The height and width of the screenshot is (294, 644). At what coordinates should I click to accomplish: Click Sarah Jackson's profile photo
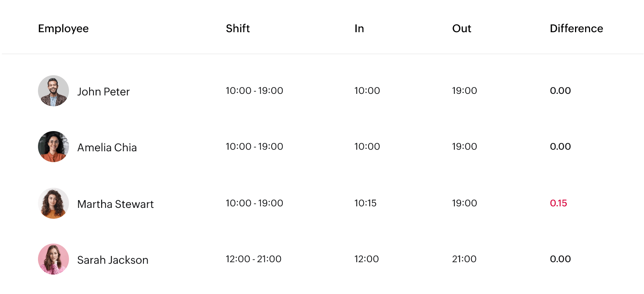pyautogui.click(x=53, y=259)
